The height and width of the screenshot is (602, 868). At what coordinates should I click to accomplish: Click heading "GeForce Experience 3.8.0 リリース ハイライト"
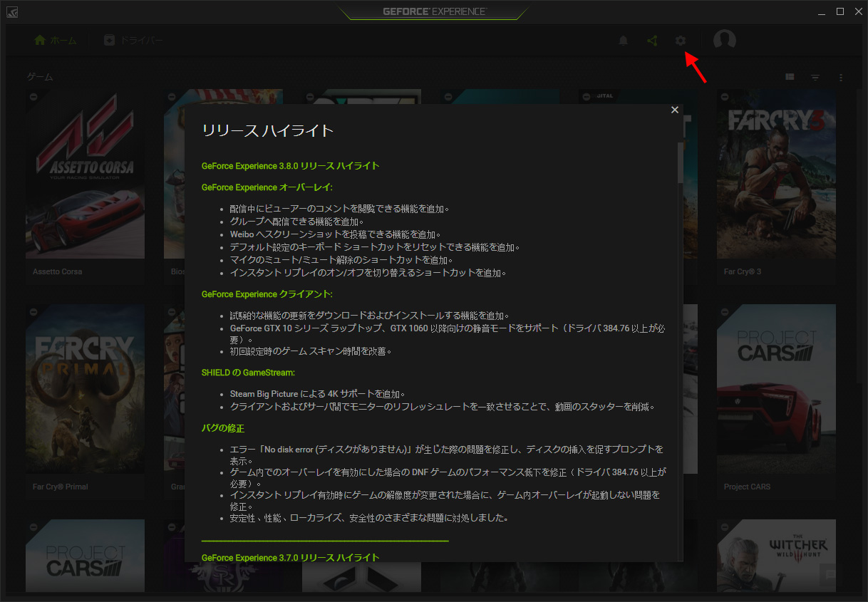[x=290, y=166]
